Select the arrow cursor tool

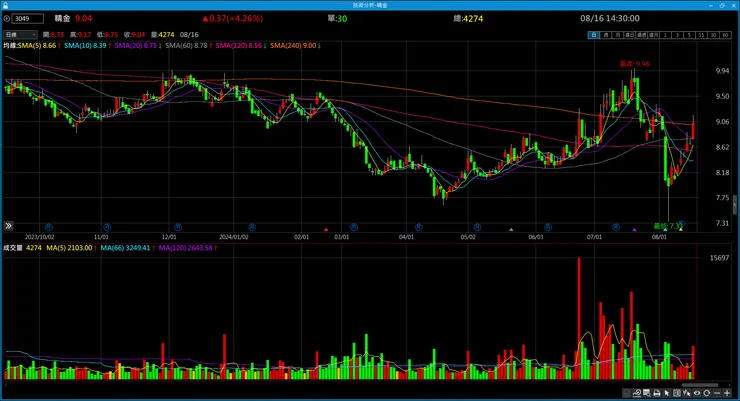click(666, 393)
